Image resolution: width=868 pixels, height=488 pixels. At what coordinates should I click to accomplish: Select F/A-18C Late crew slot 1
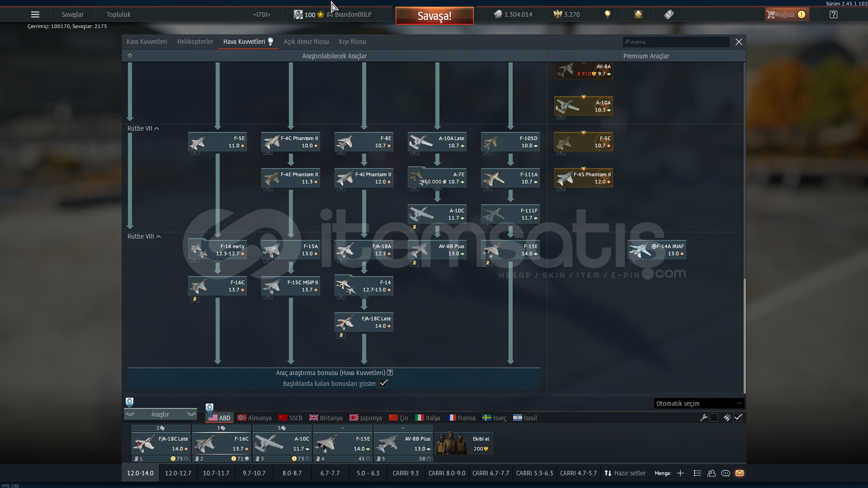click(x=161, y=443)
